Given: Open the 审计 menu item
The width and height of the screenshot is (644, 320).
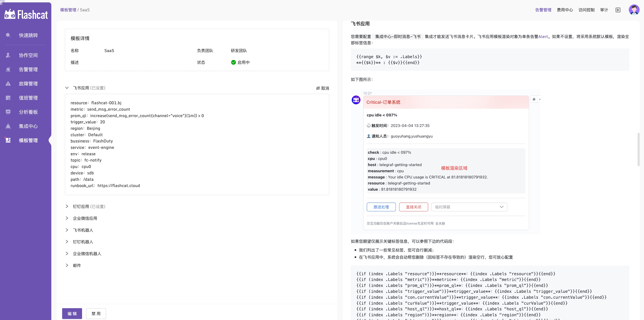Looking at the screenshot, I should coord(604,10).
